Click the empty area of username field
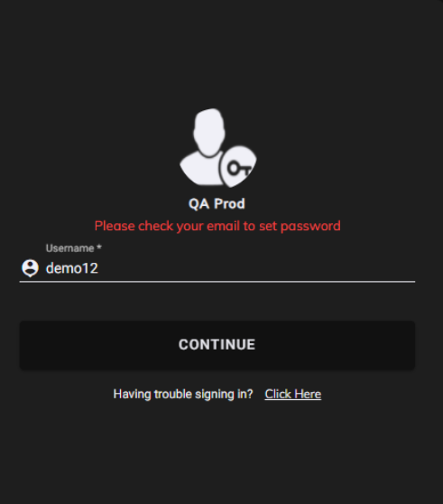This screenshot has width=443, height=504. (x=257, y=268)
